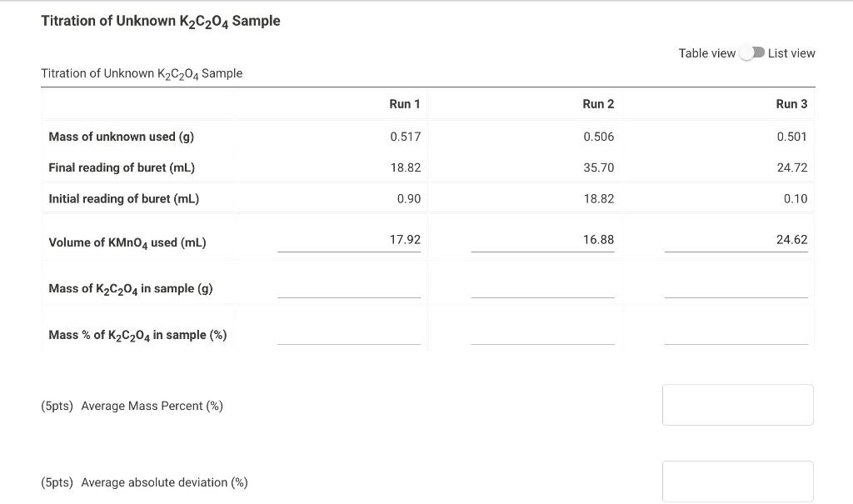This screenshot has width=853, height=504.
Task: Click the Mass % field under Run 3
Action: 737,337
